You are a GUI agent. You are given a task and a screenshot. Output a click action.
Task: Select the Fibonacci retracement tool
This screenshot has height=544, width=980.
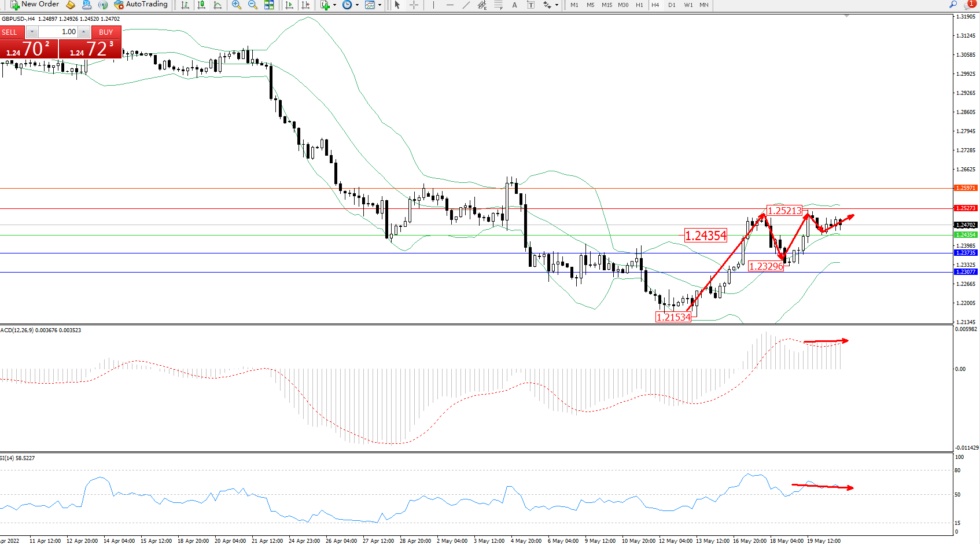pyautogui.click(x=498, y=5)
